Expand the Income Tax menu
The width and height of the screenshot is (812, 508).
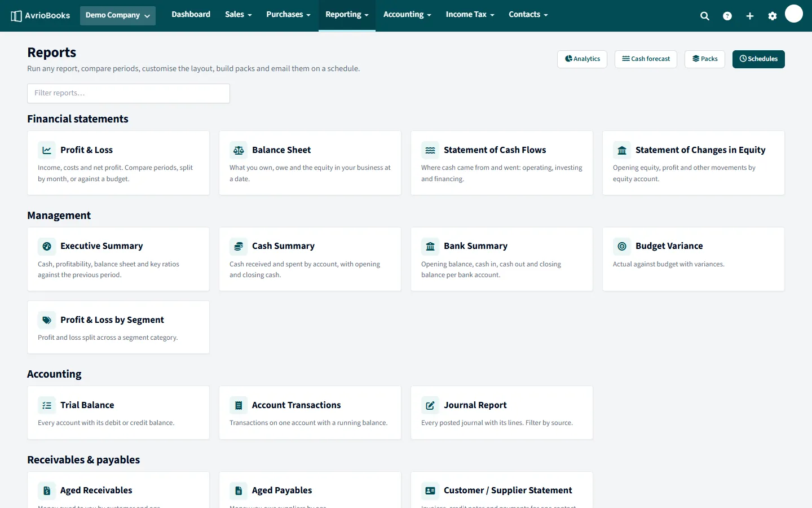point(470,15)
